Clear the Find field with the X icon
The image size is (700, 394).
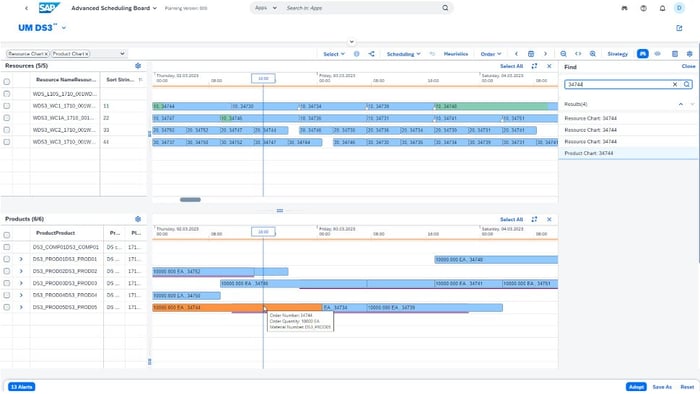[x=675, y=84]
